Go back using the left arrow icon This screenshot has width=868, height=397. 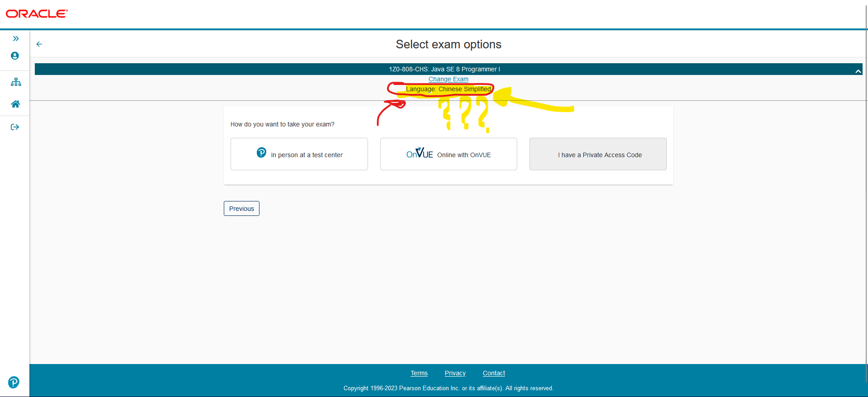click(39, 44)
